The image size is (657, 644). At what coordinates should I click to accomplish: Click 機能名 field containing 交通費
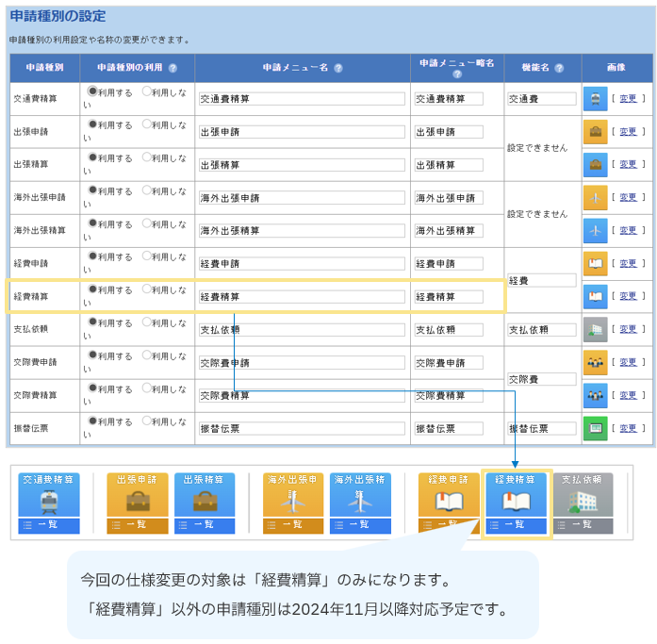pyautogui.click(x=541, y=99)
